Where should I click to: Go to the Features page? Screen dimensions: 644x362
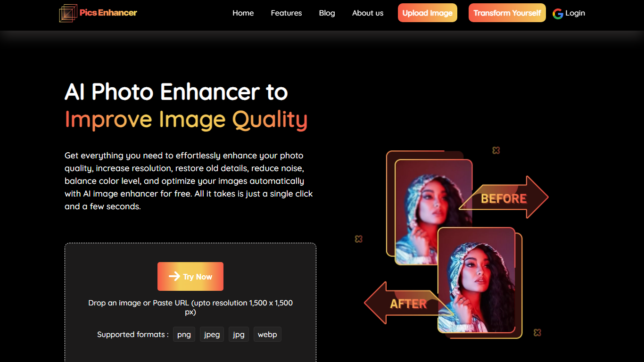[286, 13]
